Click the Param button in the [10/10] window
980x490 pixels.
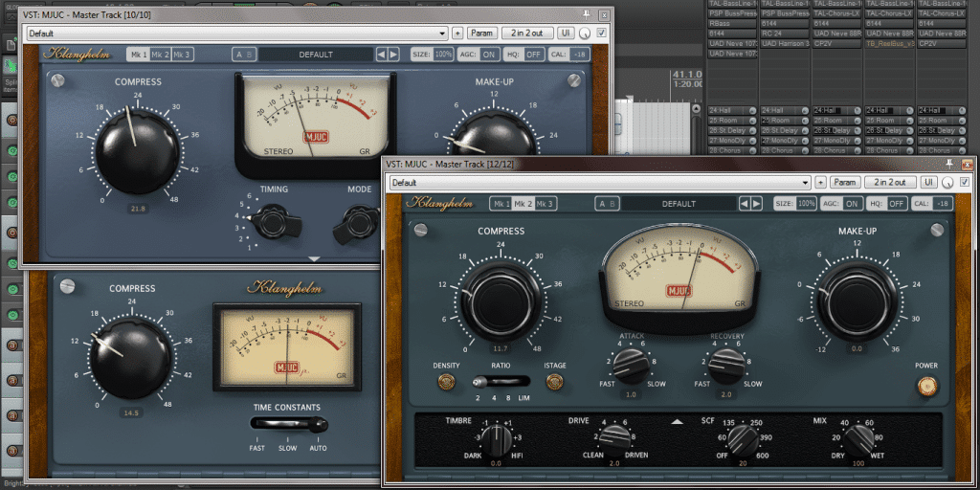481,33
